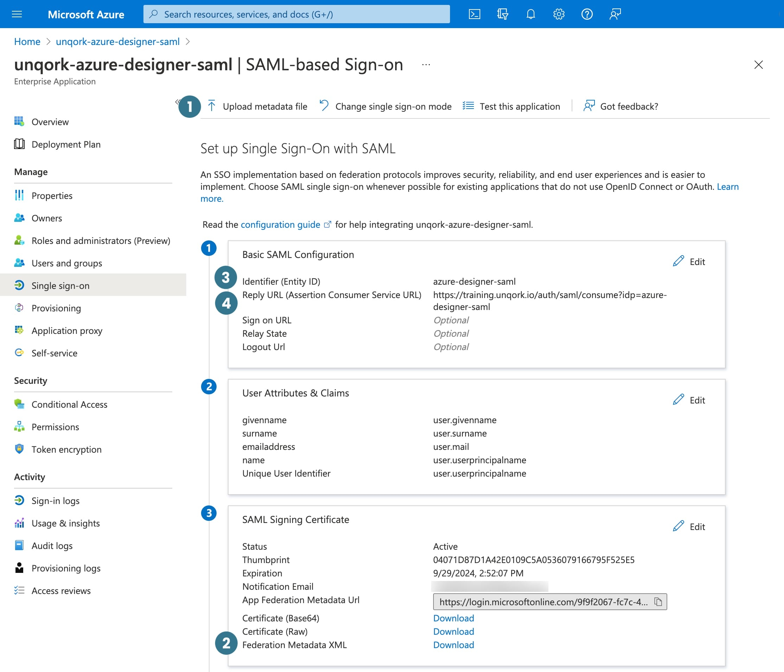Open Owners in the sidebar
Viewport: 784px width, 672px height.
pos(46,218)
